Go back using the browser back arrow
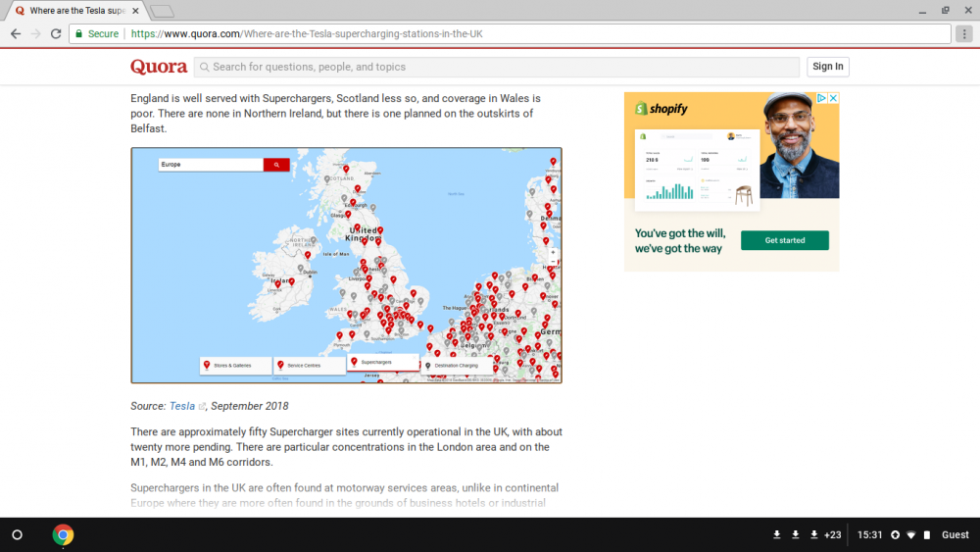 click(16, 33)
